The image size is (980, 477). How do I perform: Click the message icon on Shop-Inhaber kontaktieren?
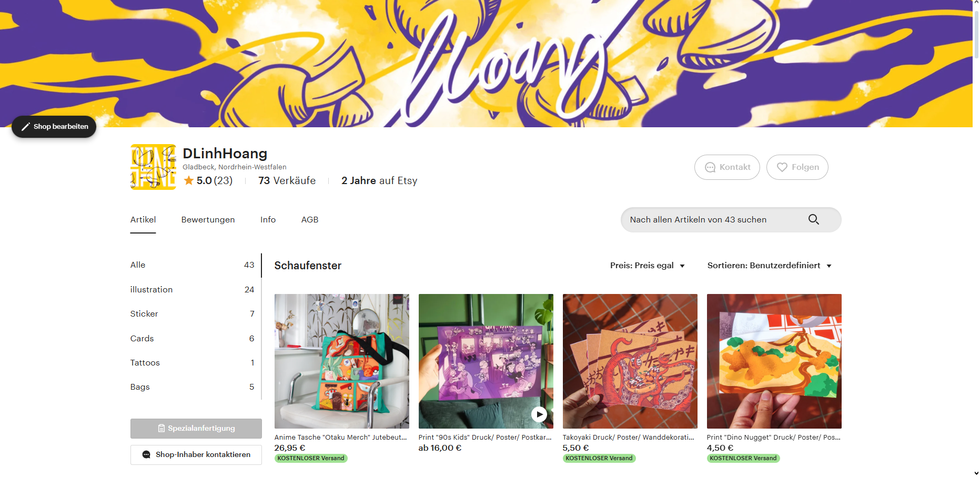click(146, 455)
